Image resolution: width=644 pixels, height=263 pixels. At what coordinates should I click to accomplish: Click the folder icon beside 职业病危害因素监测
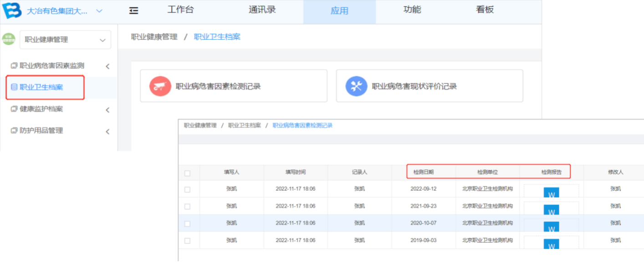tap(14, 66)
